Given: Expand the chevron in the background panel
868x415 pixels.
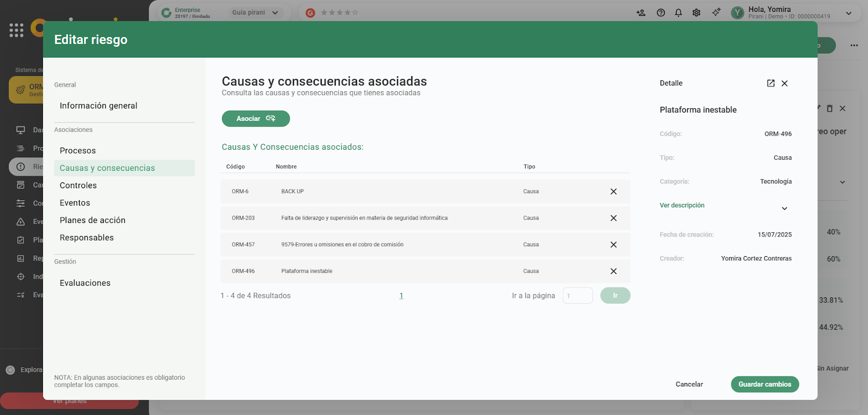Looking at the screenshot, I should [x=843, y=182].
